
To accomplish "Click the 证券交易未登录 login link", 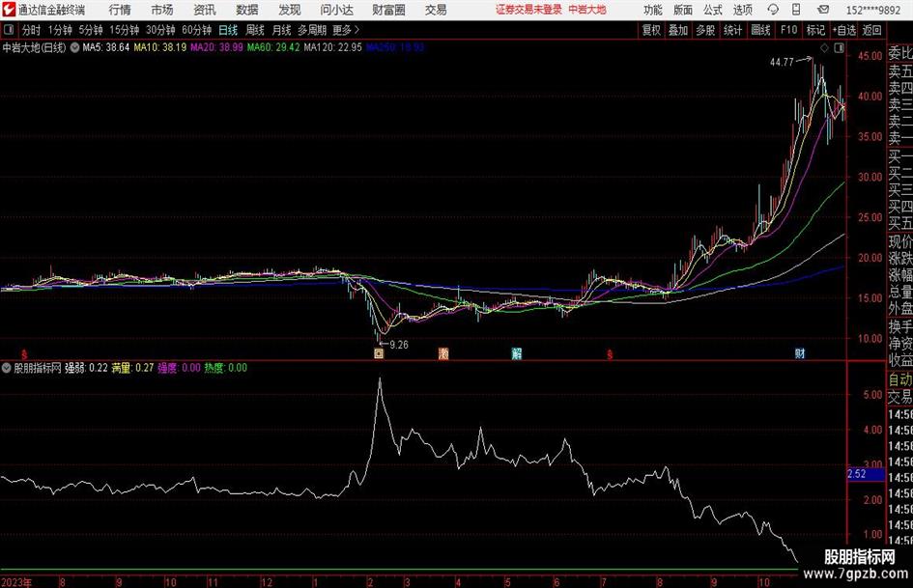I will [x=528, y=10].
